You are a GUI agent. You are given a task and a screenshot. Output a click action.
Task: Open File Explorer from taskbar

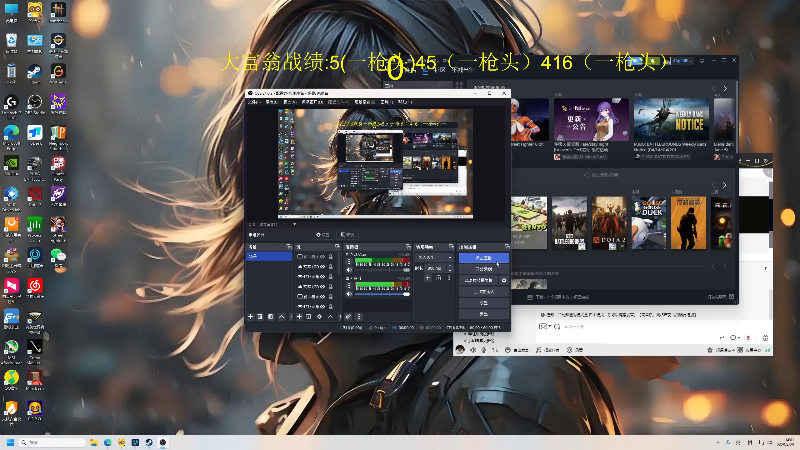click(94, 442)
